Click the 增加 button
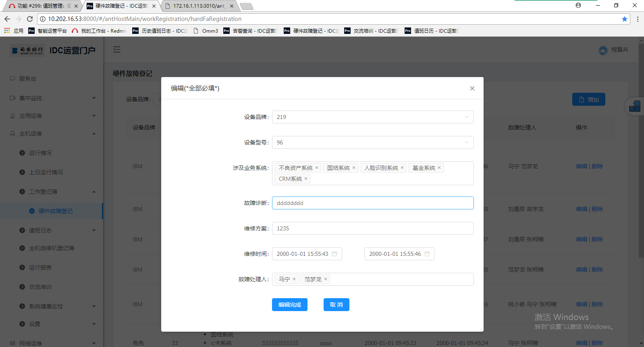 click(589, 99)
